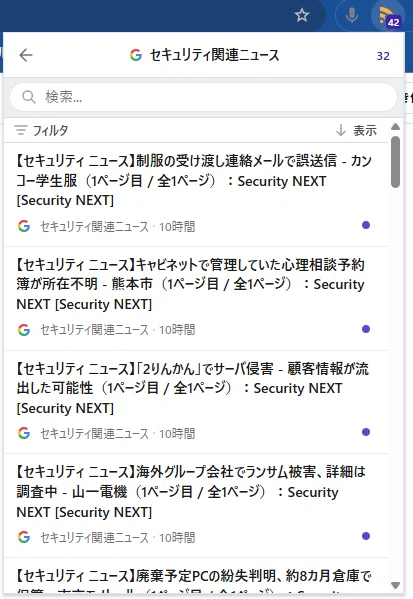The width and height of the screenshot is (413, 599).
Task: Click the bookmark star icon
Action: [x=302, y=15]
